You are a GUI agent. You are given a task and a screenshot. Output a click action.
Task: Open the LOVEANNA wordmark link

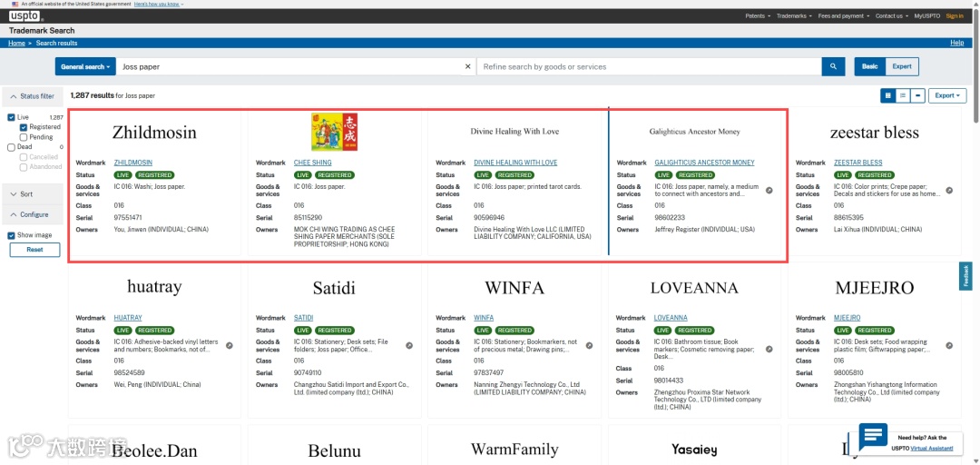[671, 318]
